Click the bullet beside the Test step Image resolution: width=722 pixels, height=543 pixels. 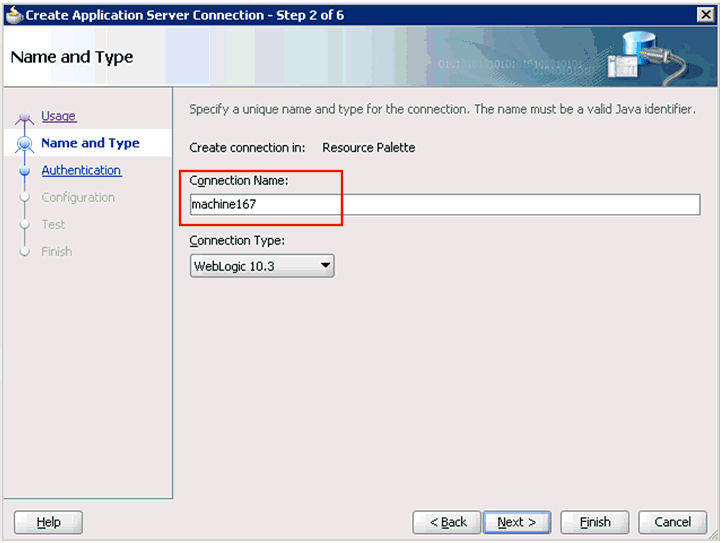coord(25,225)
